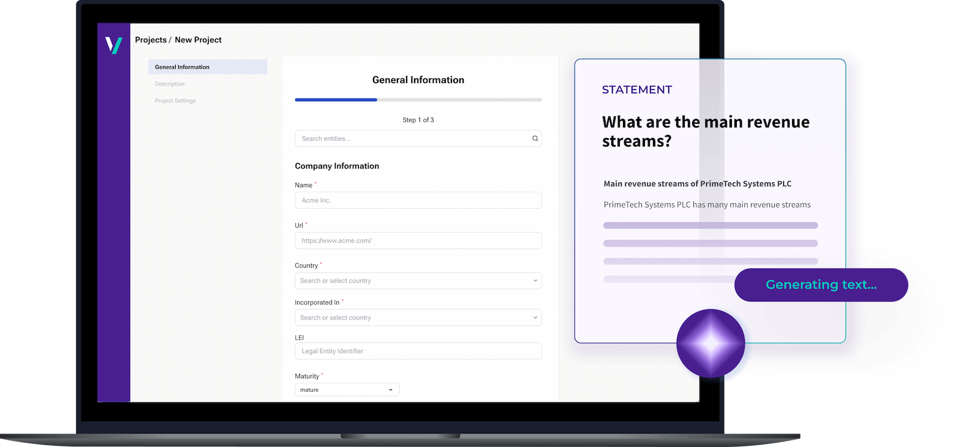Screen dimensions: 980x447
Task: Click into the company Name field
Action: (x=418, y=200)
